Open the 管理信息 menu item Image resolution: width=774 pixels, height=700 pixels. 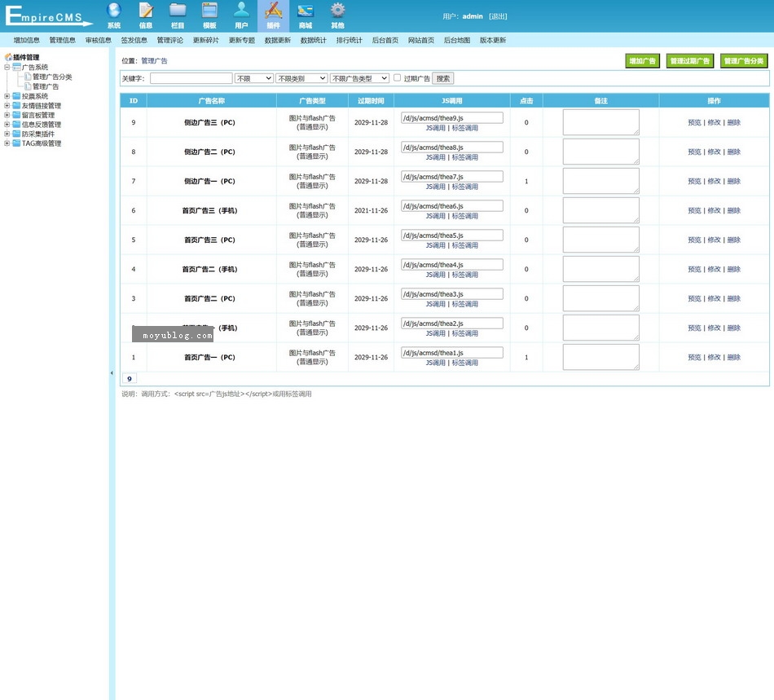click(x=63, y=40)
